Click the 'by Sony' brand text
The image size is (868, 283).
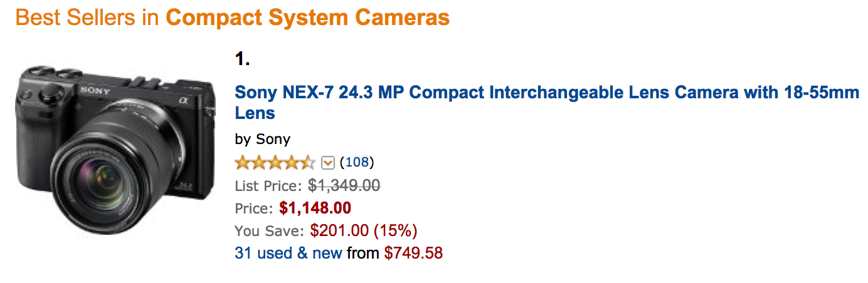click(262, 140)
